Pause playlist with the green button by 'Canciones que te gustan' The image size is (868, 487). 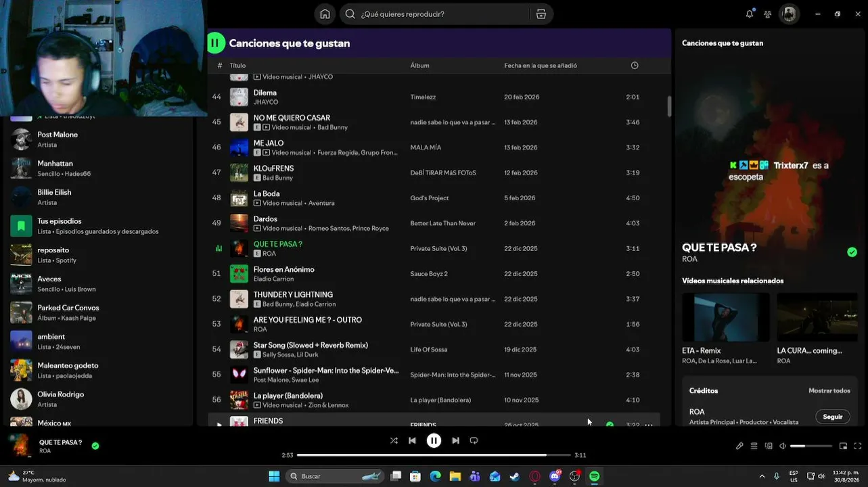click(216, 43)
